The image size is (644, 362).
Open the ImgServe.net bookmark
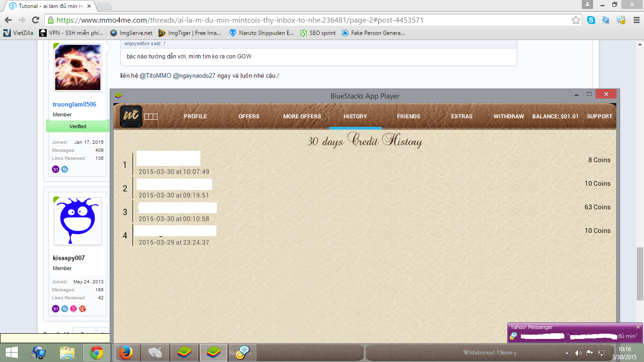click(131, 33)
